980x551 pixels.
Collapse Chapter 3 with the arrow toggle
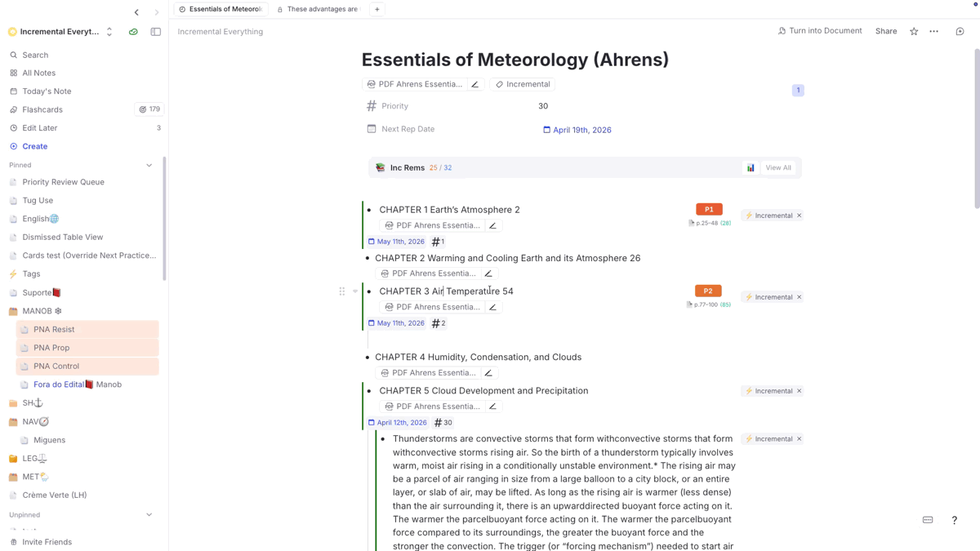pos(355,291)
